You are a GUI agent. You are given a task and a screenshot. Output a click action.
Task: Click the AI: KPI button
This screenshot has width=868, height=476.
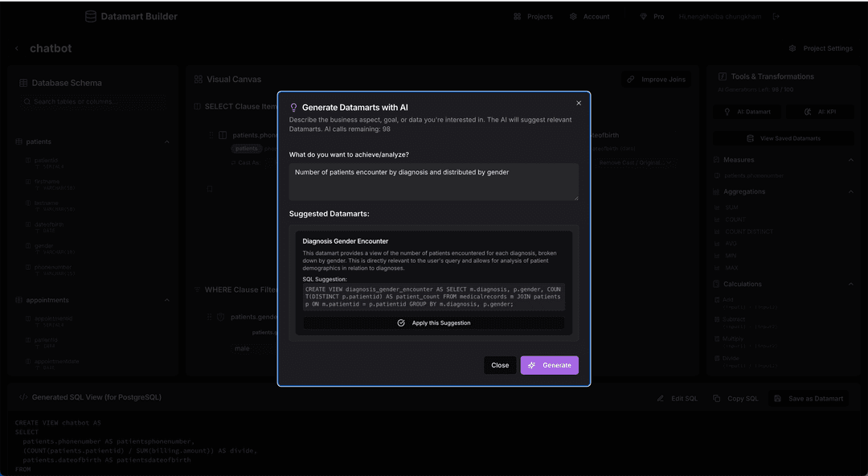tap(821, 112)
